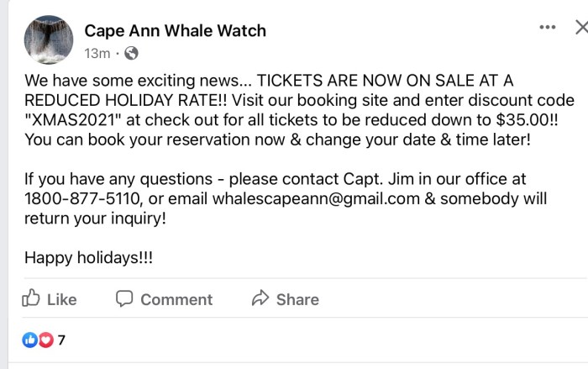Click the blue Like reaction icon
The height and width of the screenshot is (369, 588).
(29, 340)
